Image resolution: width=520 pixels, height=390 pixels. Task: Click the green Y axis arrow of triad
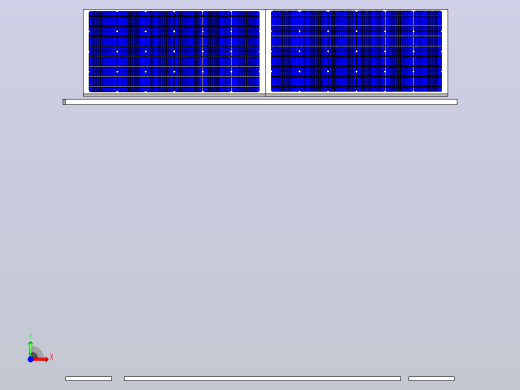30,348
